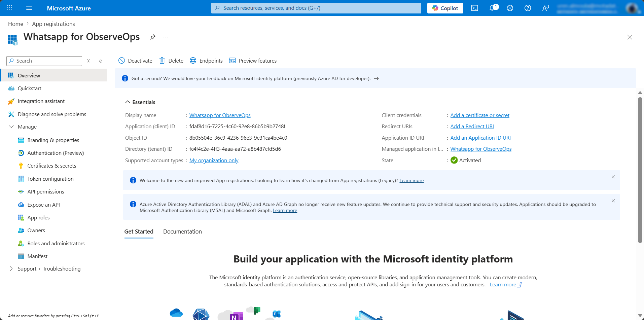The image size is (644, 320).
Task: Click the Application (client) ID value
Action: pyautogui.click(x=237, y=127)
